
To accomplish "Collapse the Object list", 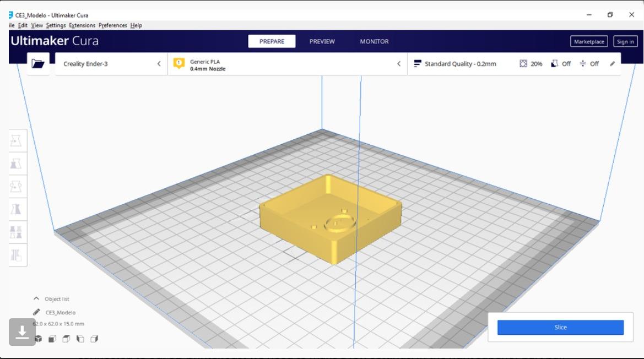I will coord(36,298).
